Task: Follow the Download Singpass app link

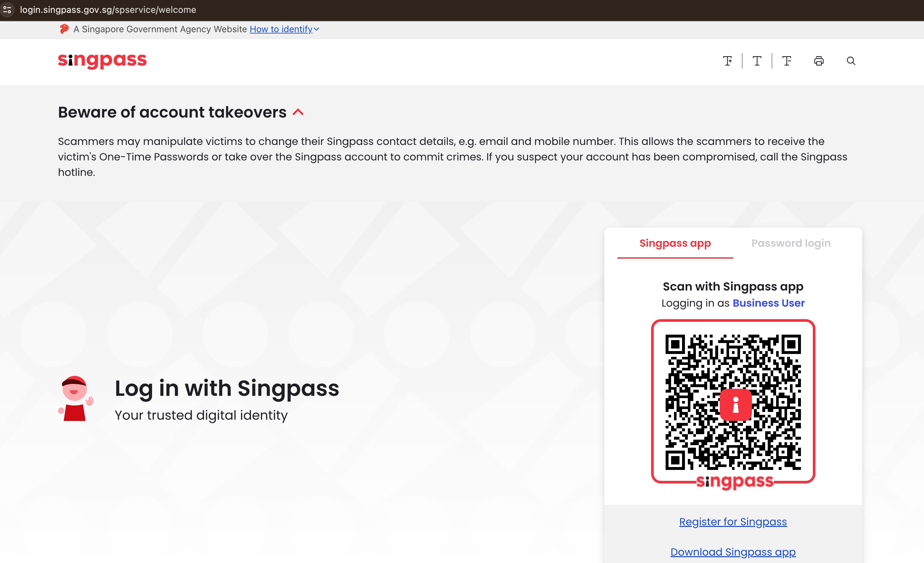Action: pos(733,552)
